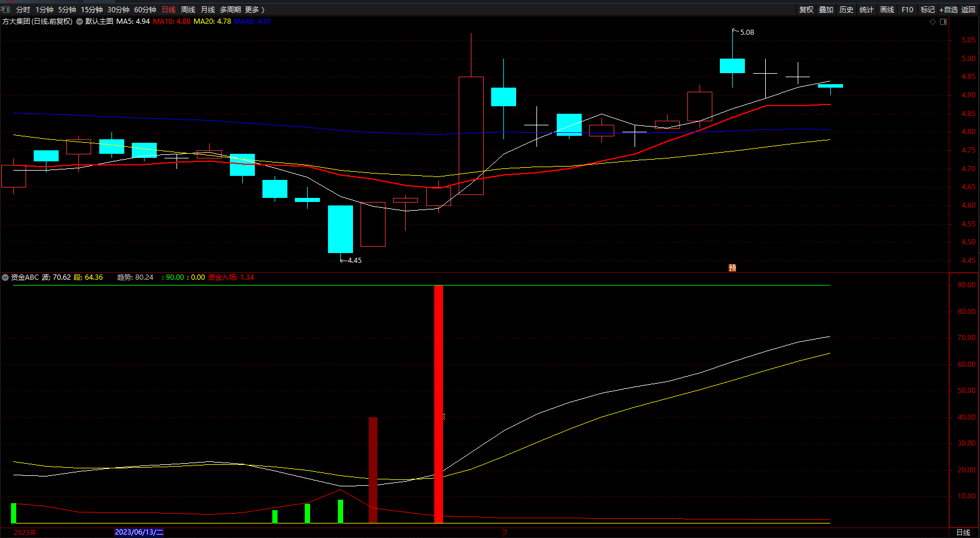Open F10 company info
This screenshot has width=980, height=538.
pos(907,10)
